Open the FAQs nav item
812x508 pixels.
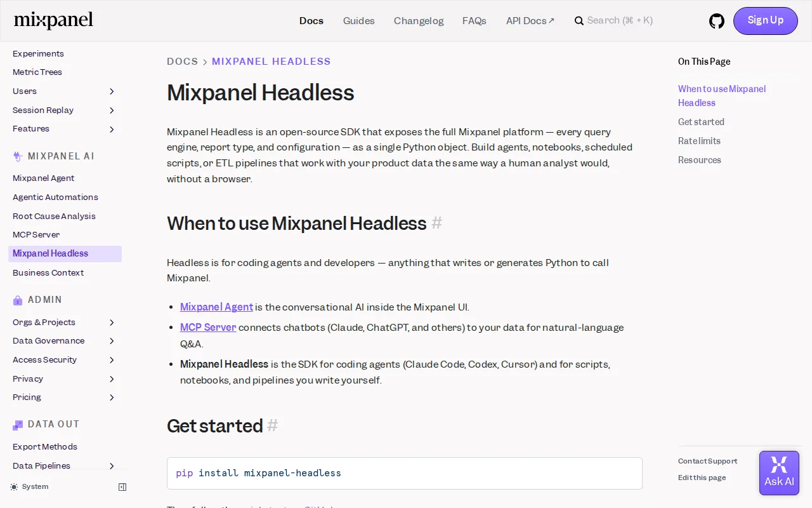tap(475, 21)
